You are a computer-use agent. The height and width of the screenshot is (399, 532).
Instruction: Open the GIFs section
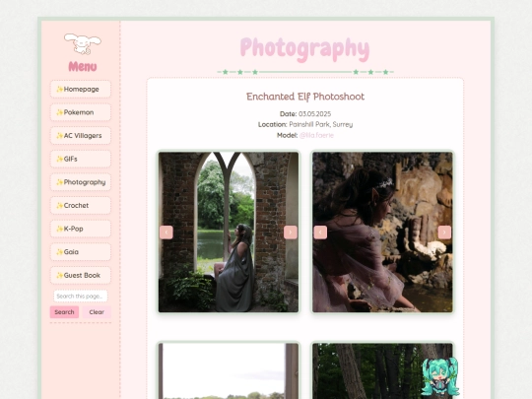point(81,159)
